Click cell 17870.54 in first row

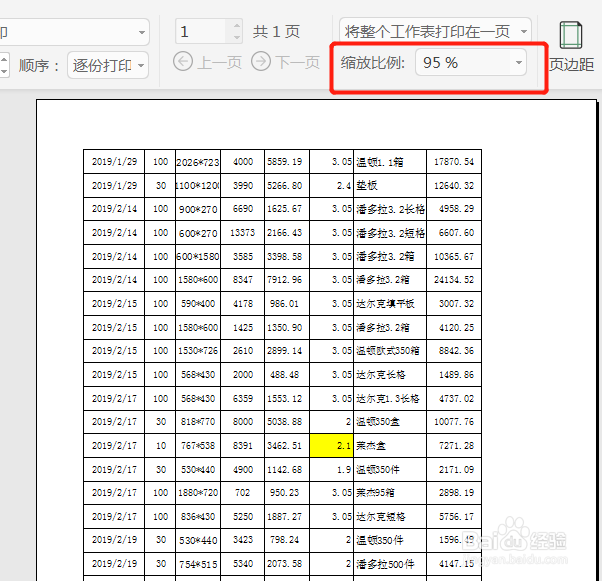pyautogui.click(x=454, y=162)
